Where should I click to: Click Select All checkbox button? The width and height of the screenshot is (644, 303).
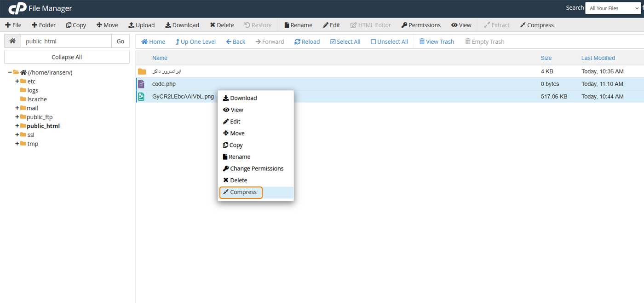coord(333,42)
